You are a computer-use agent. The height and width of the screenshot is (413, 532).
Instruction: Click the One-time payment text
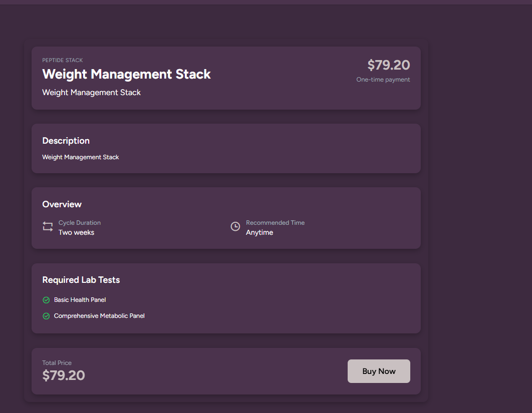[x=383, y=80]
